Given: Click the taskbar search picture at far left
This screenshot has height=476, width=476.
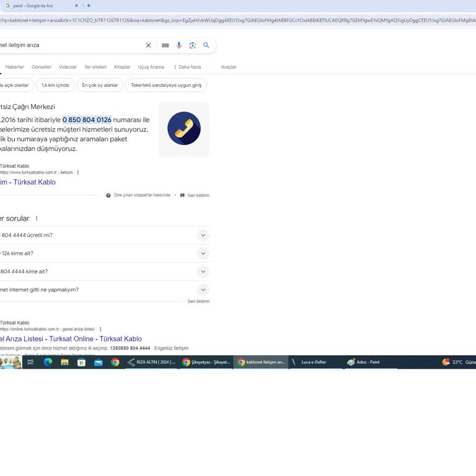Looking at the screenshot, I should tap(11, 362).
